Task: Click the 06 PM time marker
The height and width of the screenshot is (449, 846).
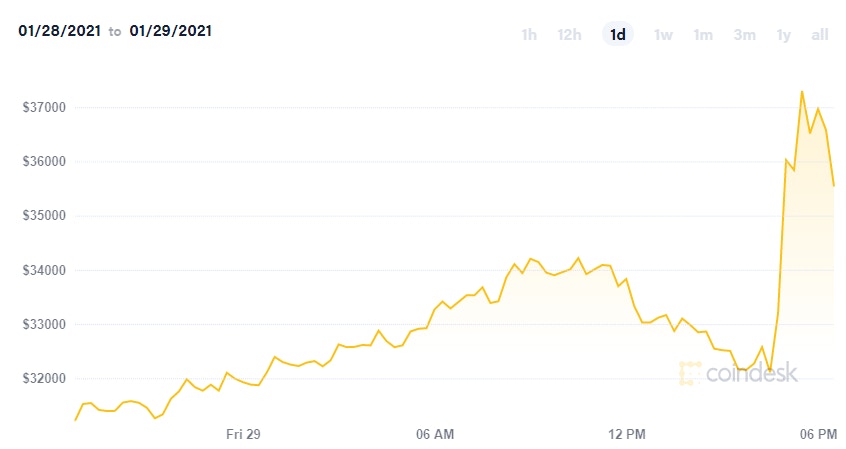Action: 819,434
